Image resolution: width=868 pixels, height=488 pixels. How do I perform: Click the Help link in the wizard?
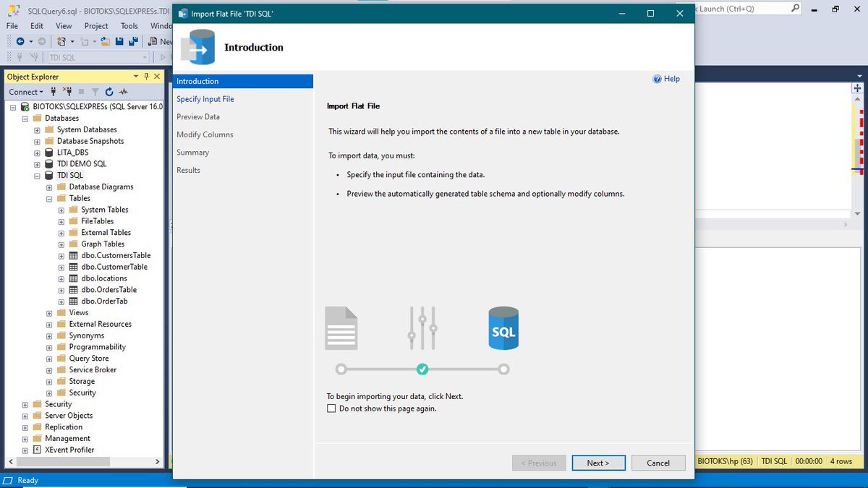click(672, 79)
